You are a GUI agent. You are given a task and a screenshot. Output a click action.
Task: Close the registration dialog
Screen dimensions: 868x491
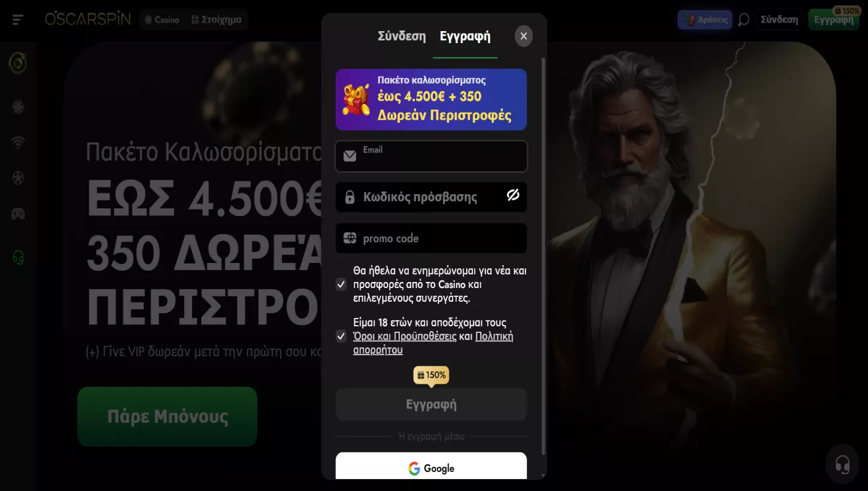tap(524, 36)
